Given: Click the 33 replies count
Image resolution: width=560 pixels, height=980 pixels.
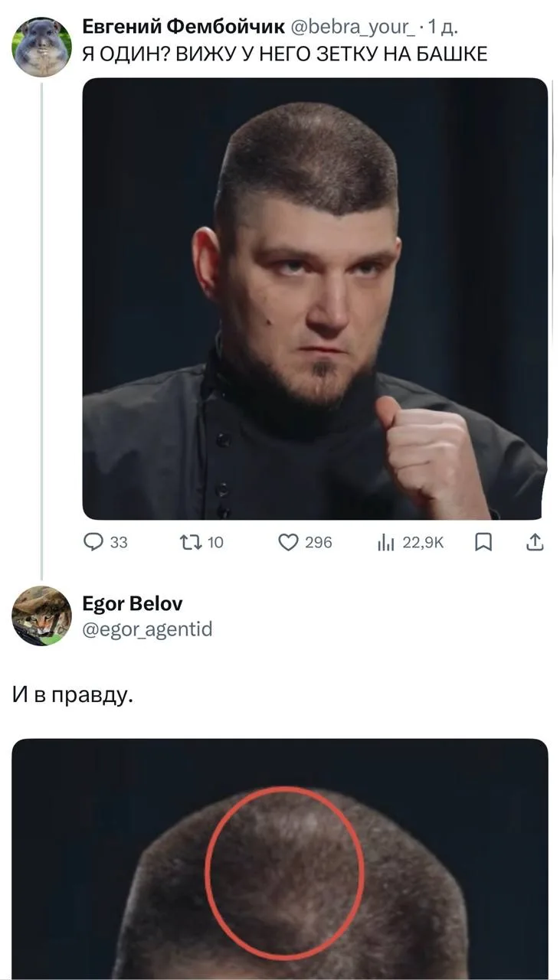Looking at the screenshot, I should tap(119, 543).
